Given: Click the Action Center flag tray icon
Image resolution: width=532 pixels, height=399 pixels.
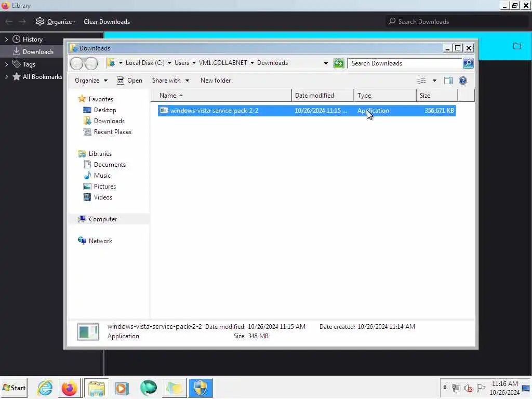Looking at the screenshot, I should (481, 388).
